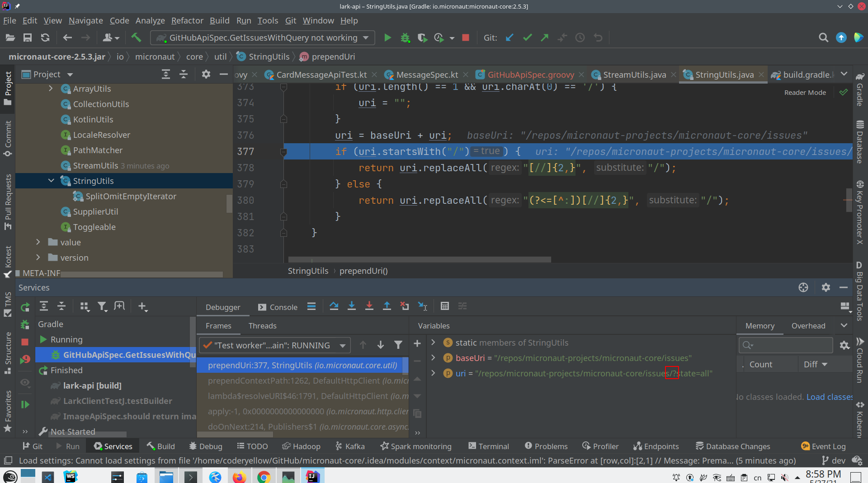The height and width of the screenshot is (483, 868).
Task: Click Step Into in the debugger toolbar
Action: click(352, 306)
